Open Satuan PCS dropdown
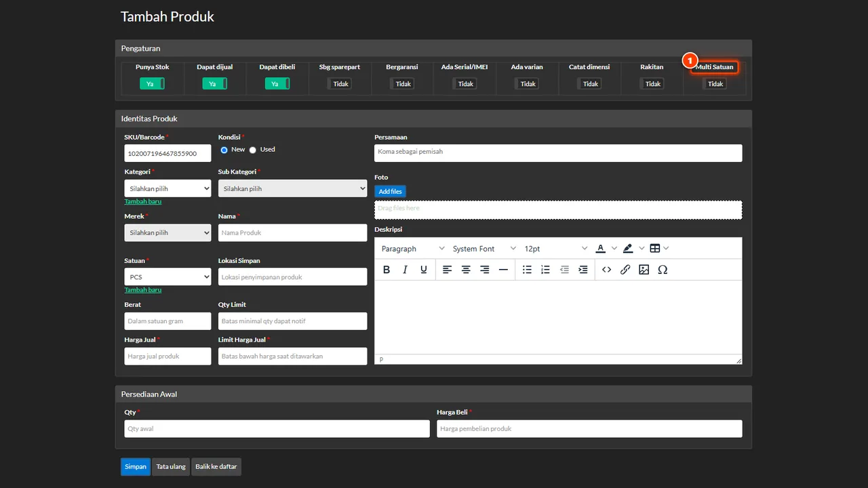This screenshot has height=488, width=868. [167, 277]
